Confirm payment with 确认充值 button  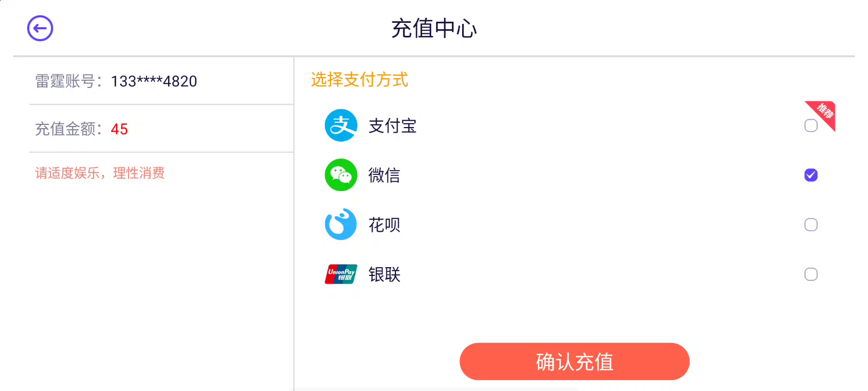[575, 361]
